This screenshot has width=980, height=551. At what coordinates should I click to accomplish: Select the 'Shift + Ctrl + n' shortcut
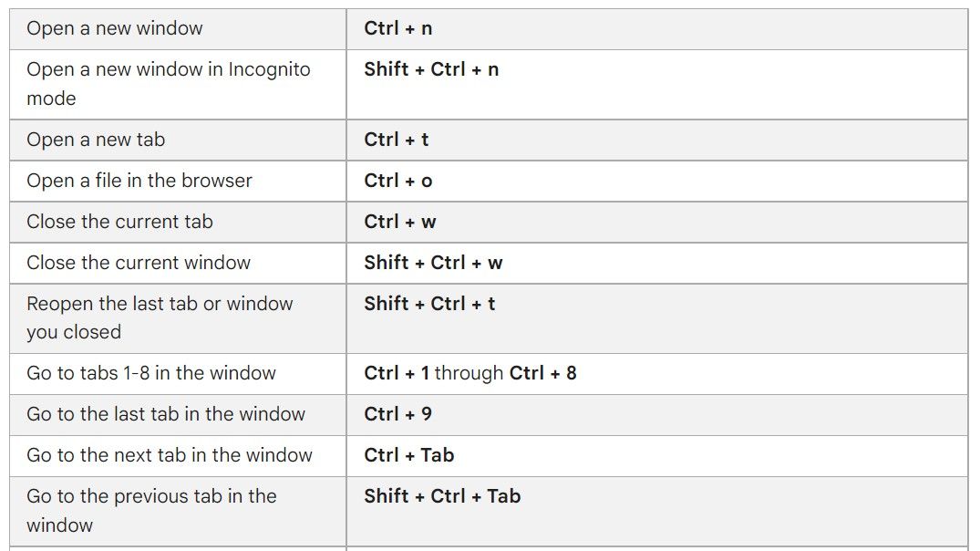(x=431, y=69)
